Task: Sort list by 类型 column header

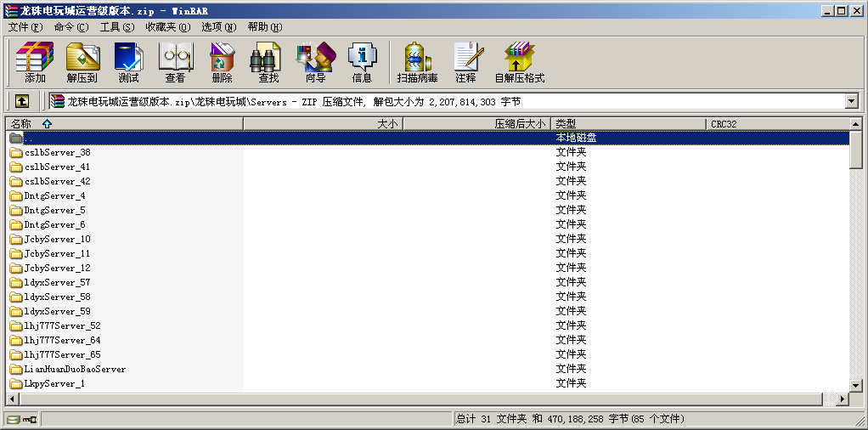Action: tap(628, 124)
